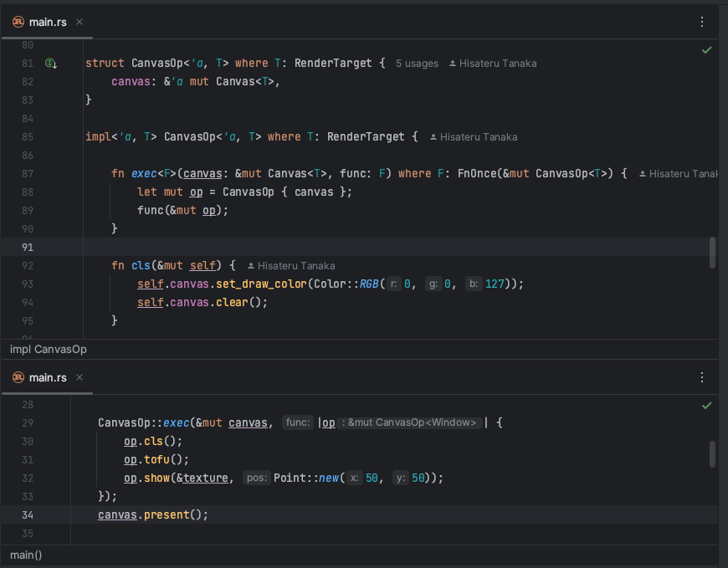Screen dimensions: 728x568
Task: Click the green inspection checkmark in the upper editor
Action: click(x=706, y=50)
